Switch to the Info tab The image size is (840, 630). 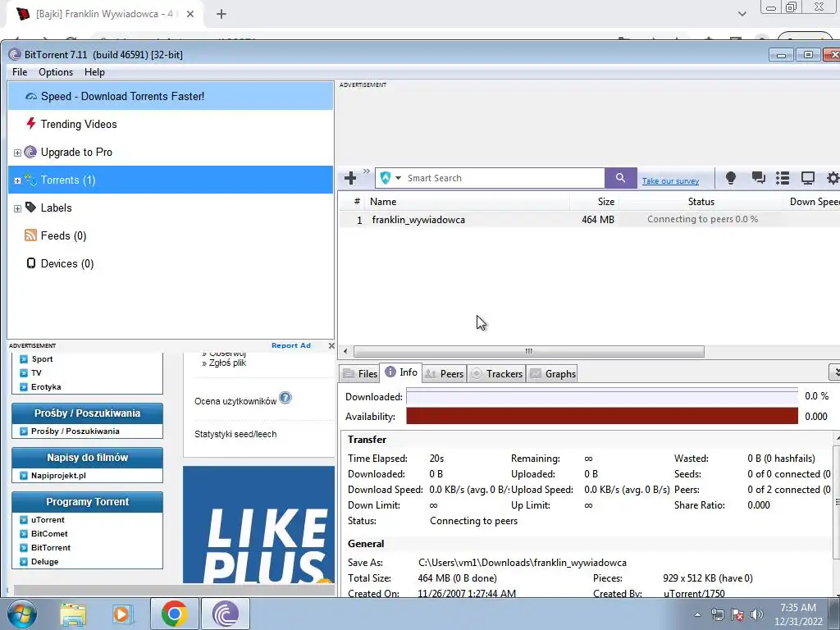[400, 372]
